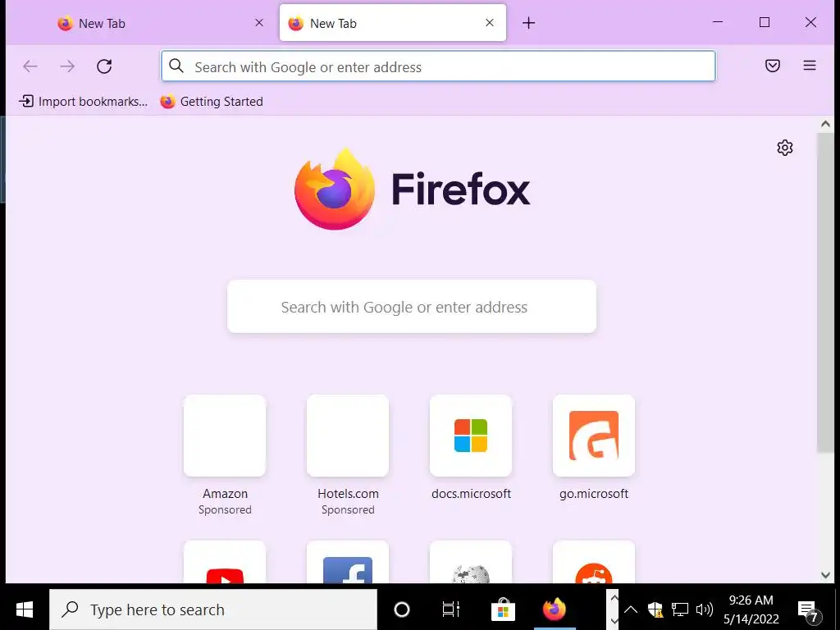Image resolution: width=840 pixels, height=630 pixels.
Task: Click Firefox icon in taskbar
Action: tap(555, 609)
